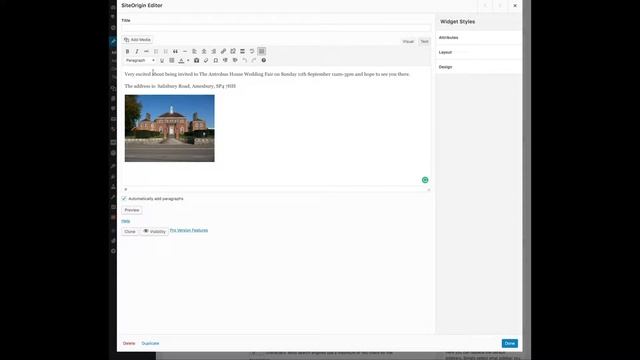Redo the last edit

254,60
